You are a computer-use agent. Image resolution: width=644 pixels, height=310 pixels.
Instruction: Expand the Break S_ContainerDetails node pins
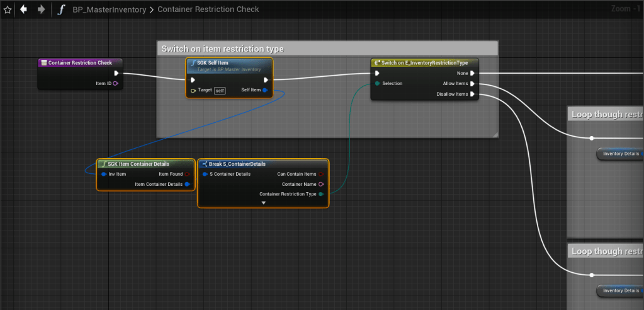point(263,203)
